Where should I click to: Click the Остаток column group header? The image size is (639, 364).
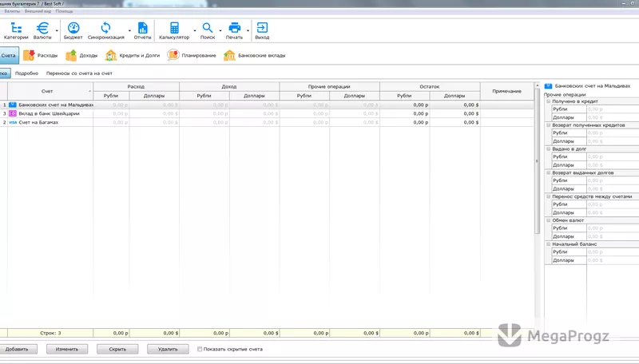point(430,87)
